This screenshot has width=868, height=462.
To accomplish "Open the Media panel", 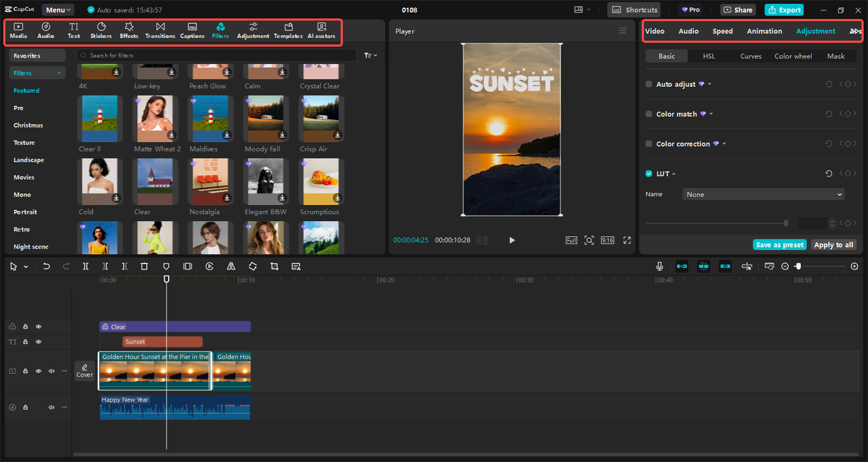I will 18,31.
